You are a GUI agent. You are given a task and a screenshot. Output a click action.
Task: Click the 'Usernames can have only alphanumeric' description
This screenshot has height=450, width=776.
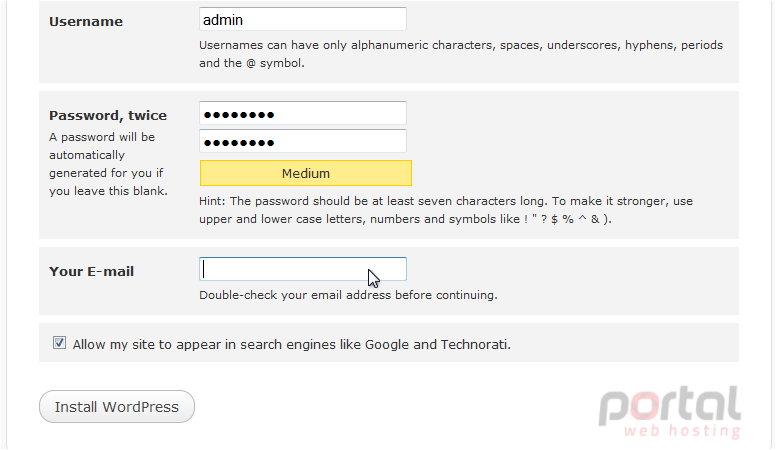(x=461, y=54)
